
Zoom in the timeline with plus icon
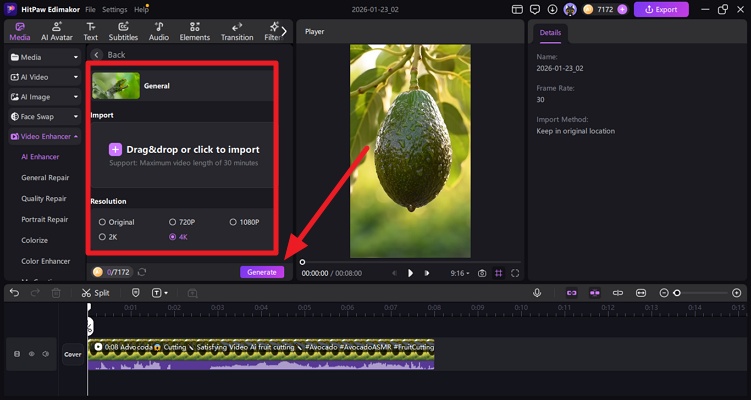737,293
